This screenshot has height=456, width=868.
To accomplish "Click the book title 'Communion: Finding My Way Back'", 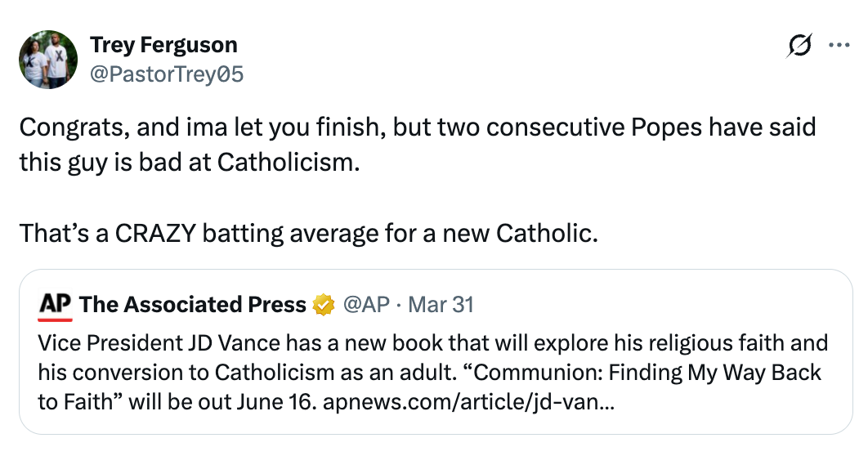I will point(646,372).
